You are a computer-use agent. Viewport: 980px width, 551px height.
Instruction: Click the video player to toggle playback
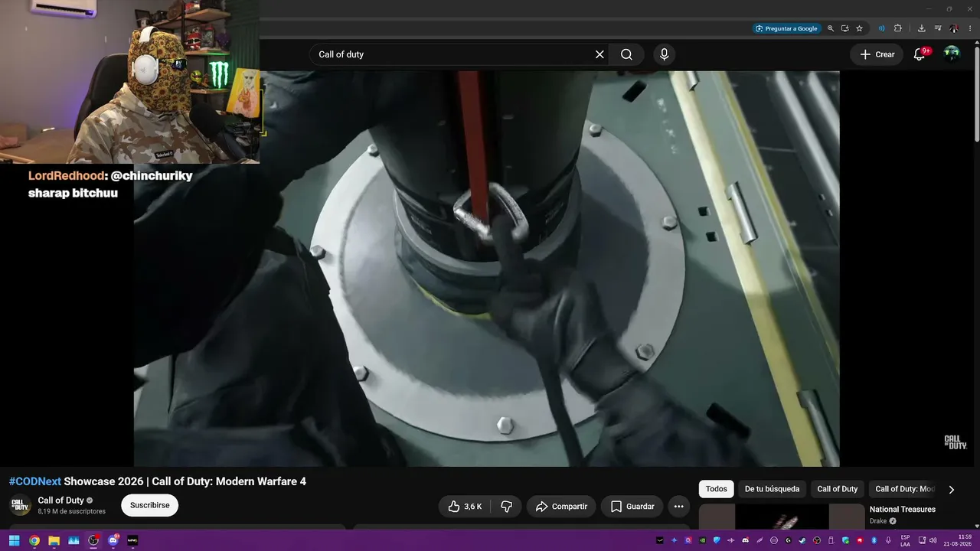487,269
